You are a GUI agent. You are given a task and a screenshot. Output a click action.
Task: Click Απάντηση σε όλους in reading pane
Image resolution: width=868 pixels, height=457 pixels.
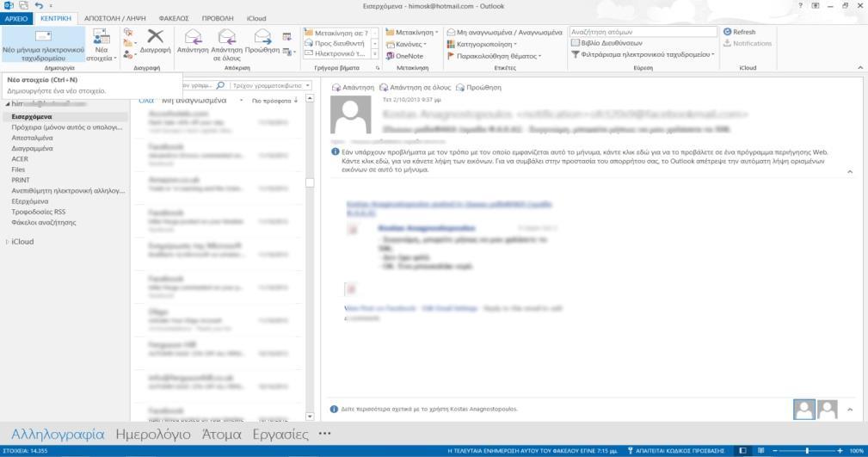tap(416, 88)
